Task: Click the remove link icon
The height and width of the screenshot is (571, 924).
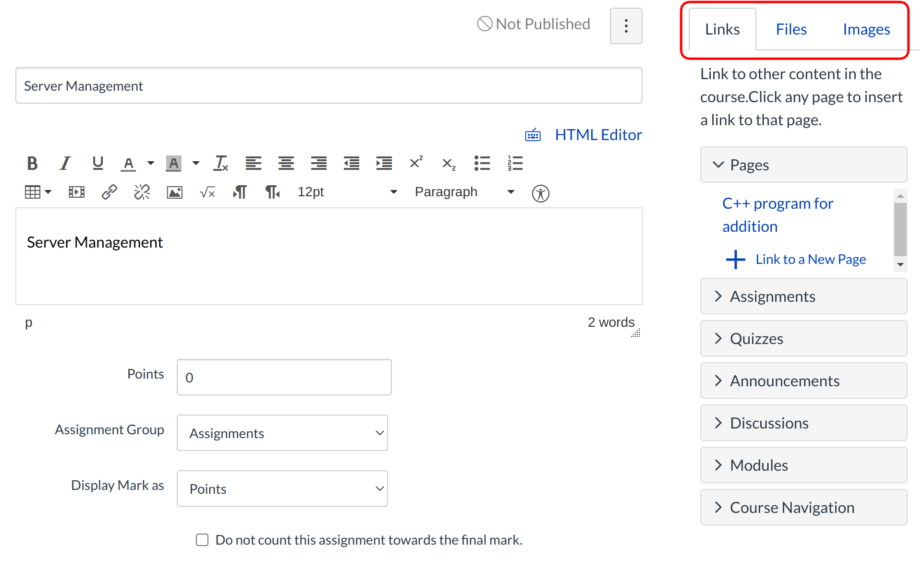Action: coord(142,192)
